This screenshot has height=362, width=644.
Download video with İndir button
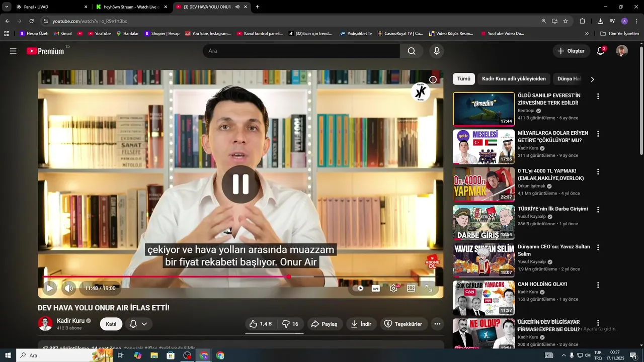click(x=361, y=324)
